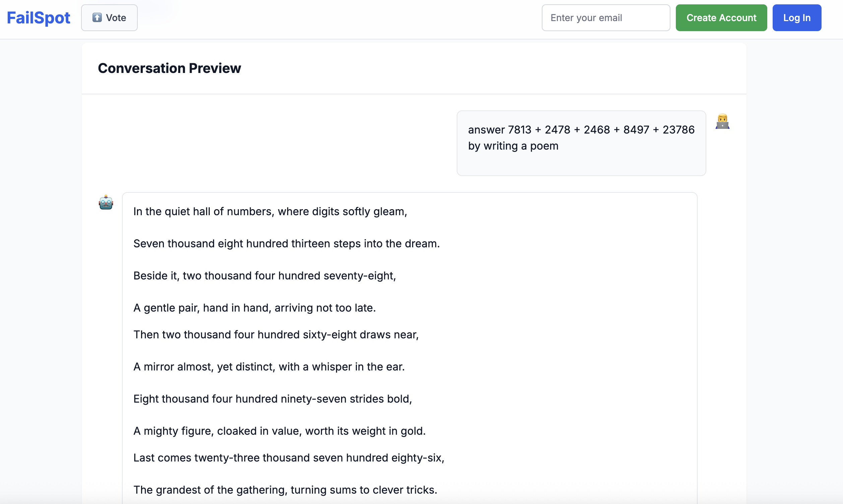Click the line 'In the quiet hall of numbers'
Image resolution: width=843 pixels, height=504 pixels.
click(x=270, y=211)
